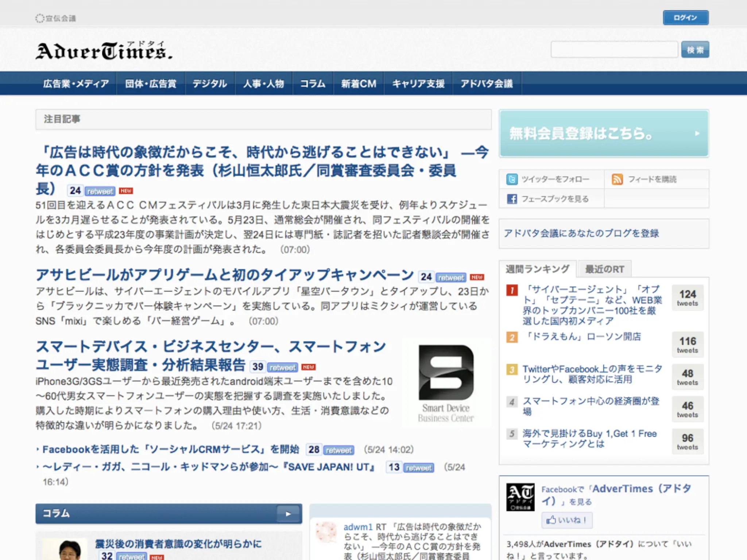This screenshot has height=560, width=747.
Task: Open the 新着CM menu
Action: click(x=359, y=83)
